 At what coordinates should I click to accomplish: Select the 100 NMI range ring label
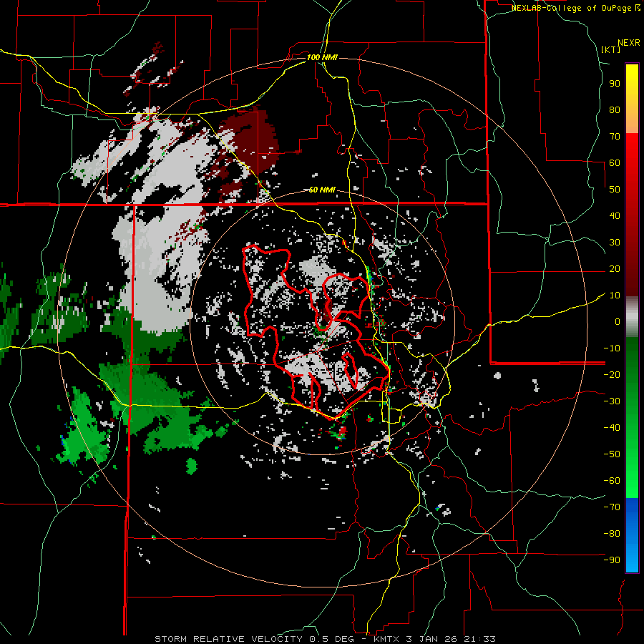322,57
